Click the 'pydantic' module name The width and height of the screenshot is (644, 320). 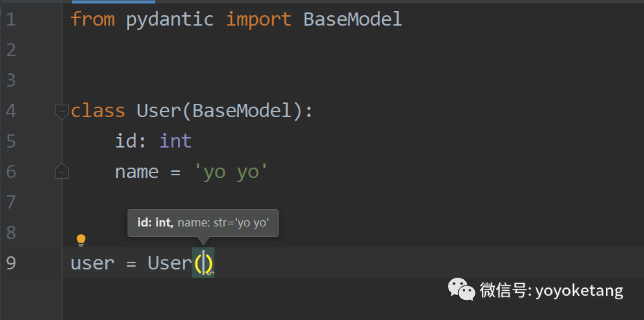[x=170, y=19]
